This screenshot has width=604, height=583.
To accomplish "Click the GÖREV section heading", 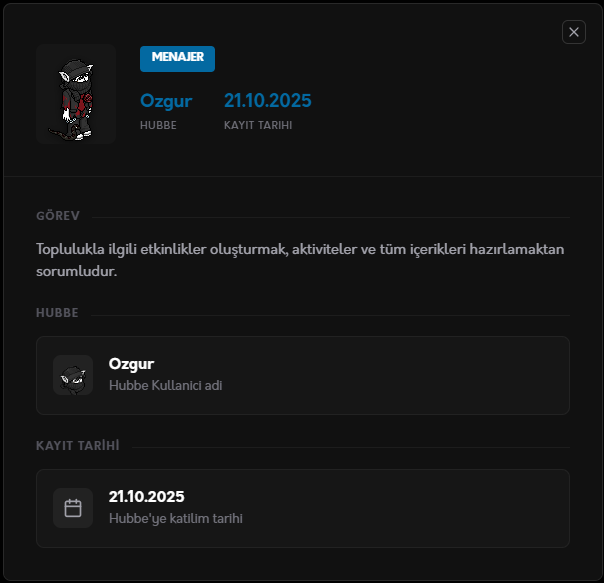I will click(x=58, y=216).
